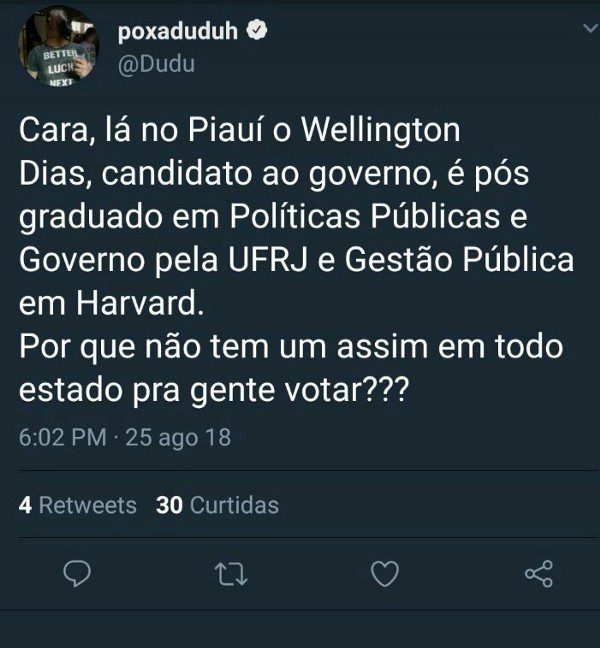The height and width of the screenshot is (648, 600).
Task: Expand the tweet options chevron at top right
Action: tap(590, 28)
